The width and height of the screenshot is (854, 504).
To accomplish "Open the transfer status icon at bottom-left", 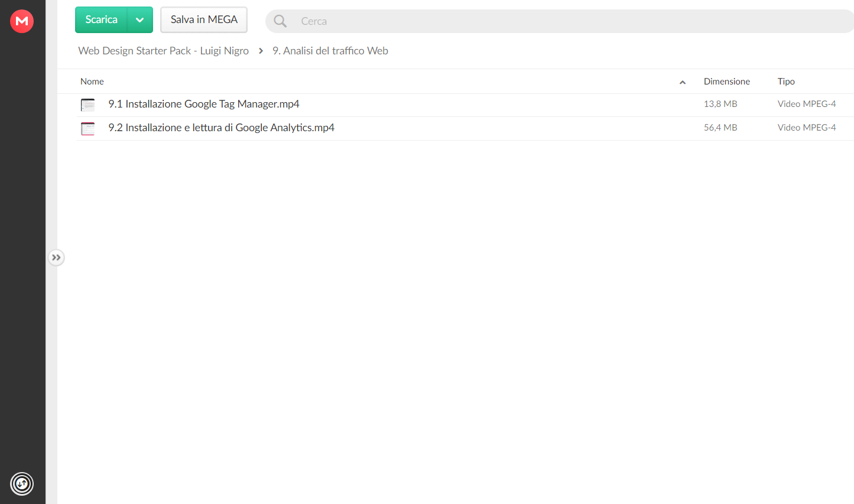I will tap(22, 484).
